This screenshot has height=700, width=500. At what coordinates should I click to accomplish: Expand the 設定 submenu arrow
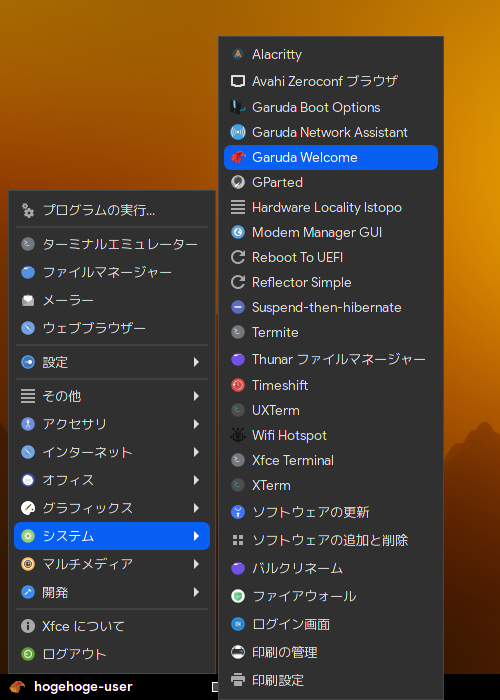click(x=196, y=362)
